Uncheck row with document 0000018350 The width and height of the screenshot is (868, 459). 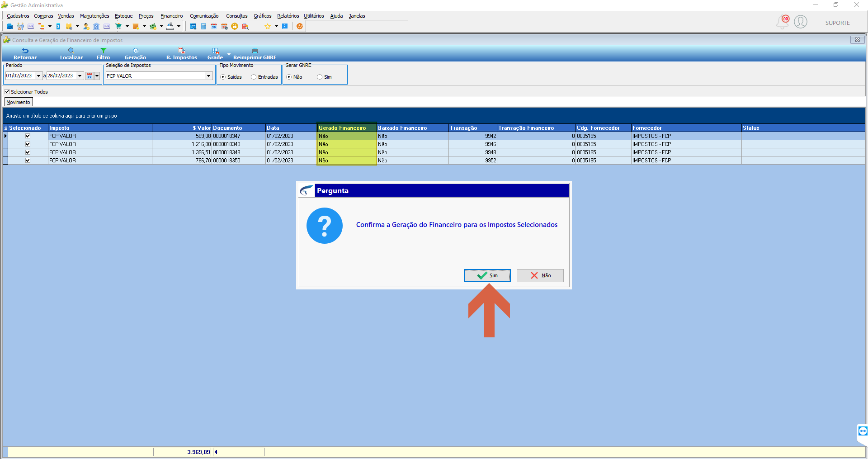tap(28, 161)
